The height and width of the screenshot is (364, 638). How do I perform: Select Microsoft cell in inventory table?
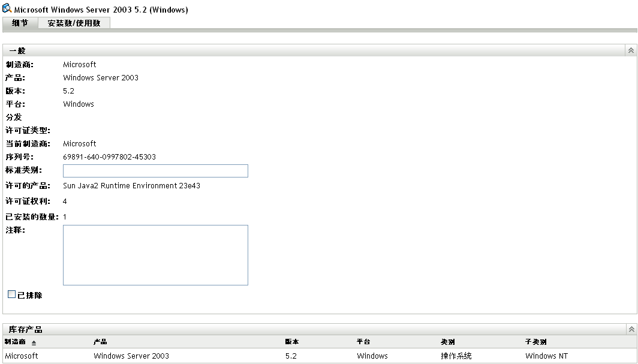22,356
